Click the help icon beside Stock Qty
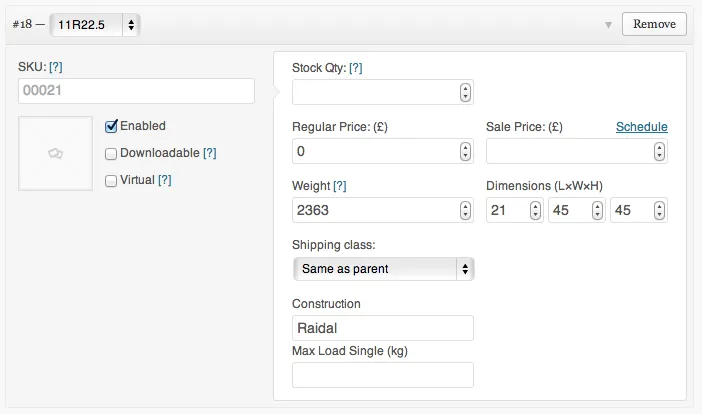The image size is (702, 414). (x=355, y=68)
